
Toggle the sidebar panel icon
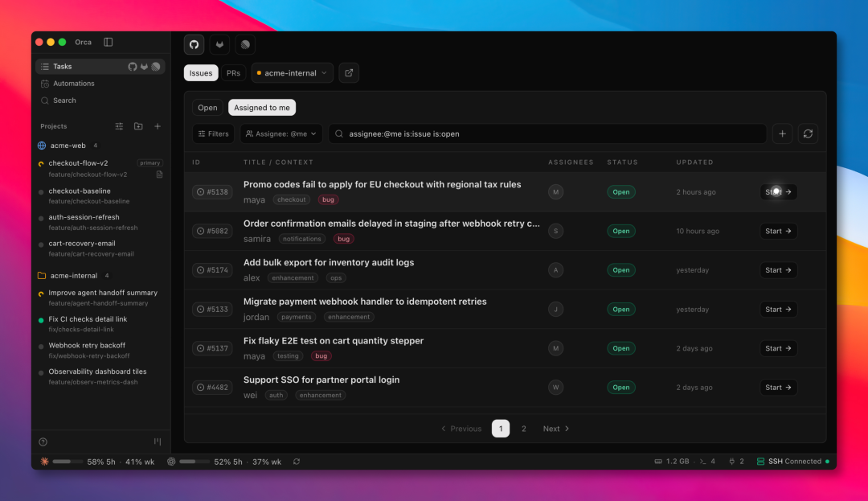(108, 42)
